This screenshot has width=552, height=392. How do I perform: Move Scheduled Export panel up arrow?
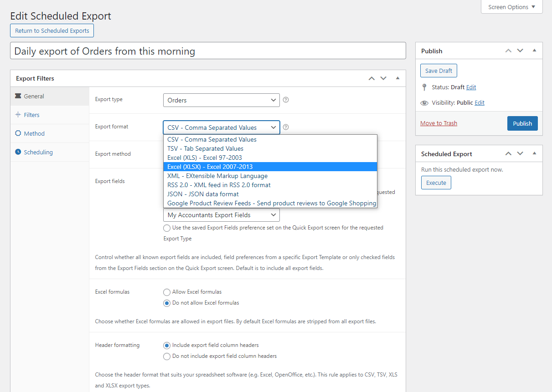pos(508,154)
